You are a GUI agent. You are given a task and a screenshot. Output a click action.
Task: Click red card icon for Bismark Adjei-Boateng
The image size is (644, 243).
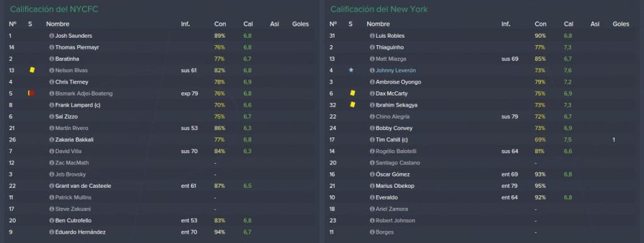tap(31, 93)
